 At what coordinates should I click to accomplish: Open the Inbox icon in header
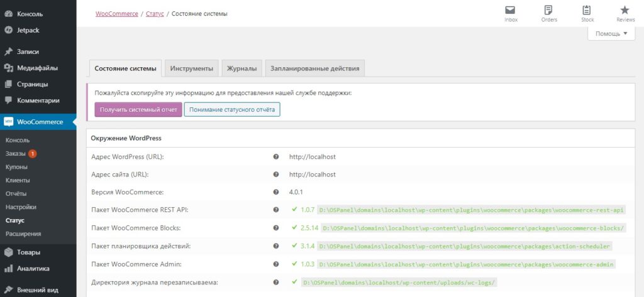point(510,10)
